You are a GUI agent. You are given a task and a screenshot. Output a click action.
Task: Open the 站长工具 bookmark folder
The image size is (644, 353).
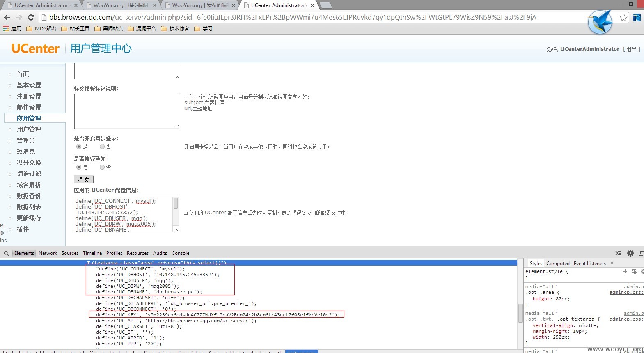click(75, 28)
